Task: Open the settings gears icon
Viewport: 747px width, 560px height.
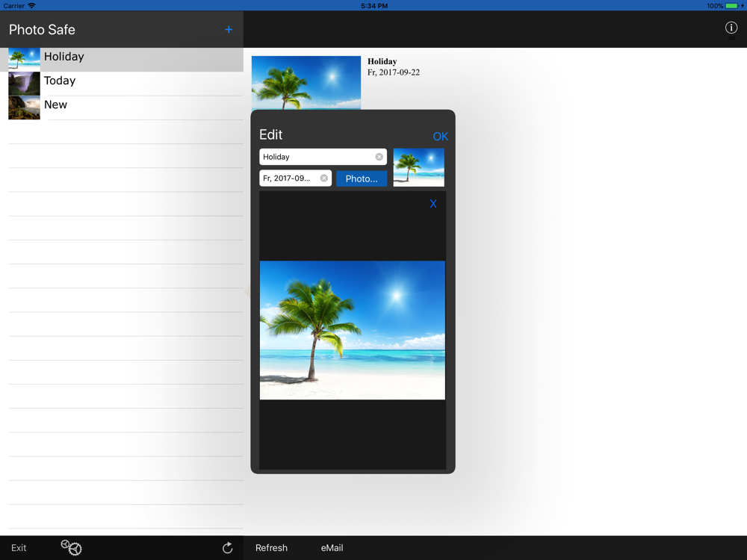Action: click(72, 547)
